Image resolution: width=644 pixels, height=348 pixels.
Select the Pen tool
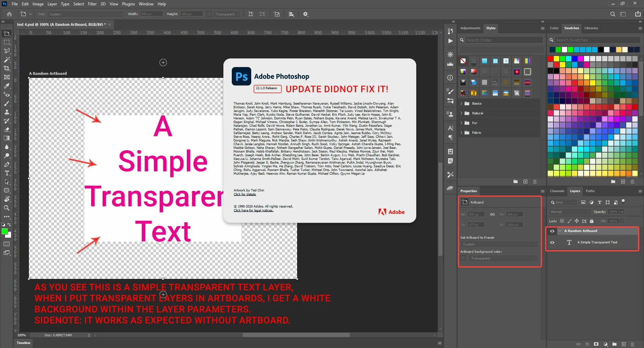[x=7, y=164]
